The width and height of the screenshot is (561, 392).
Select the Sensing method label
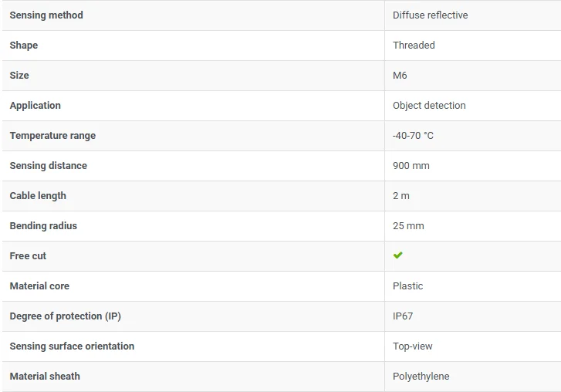46,15
